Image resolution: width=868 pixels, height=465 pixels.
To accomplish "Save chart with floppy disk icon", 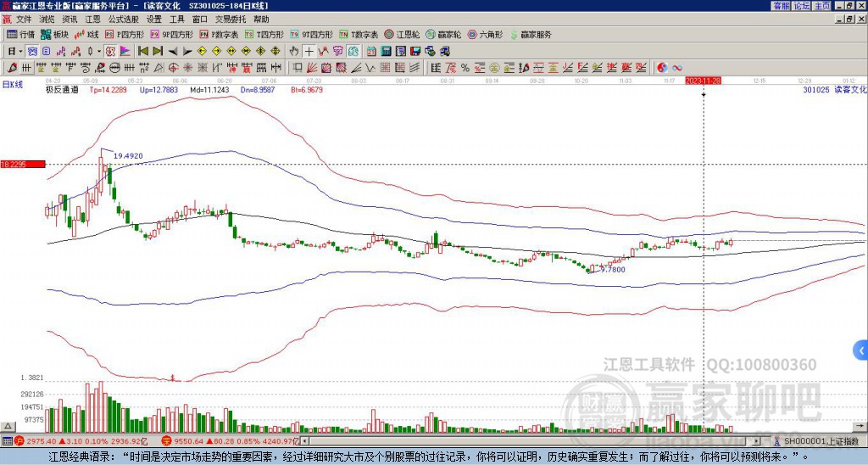I will [415, 51].
